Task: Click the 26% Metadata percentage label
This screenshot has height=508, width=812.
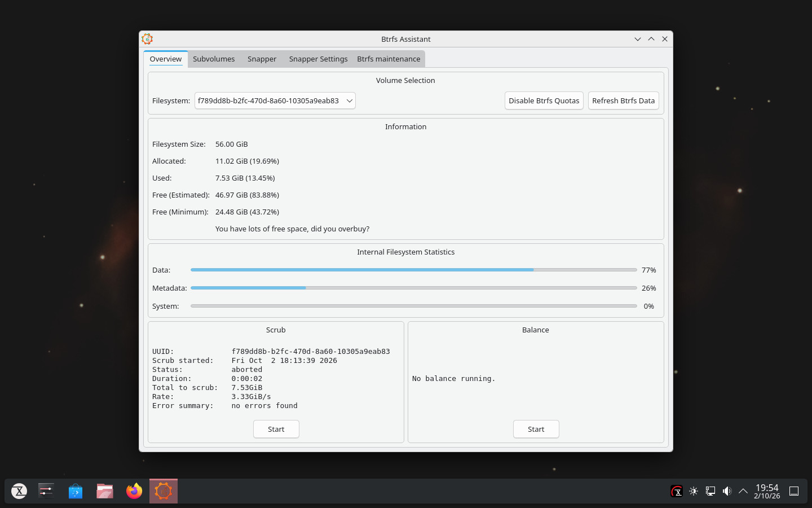Action: pos(649,288)
